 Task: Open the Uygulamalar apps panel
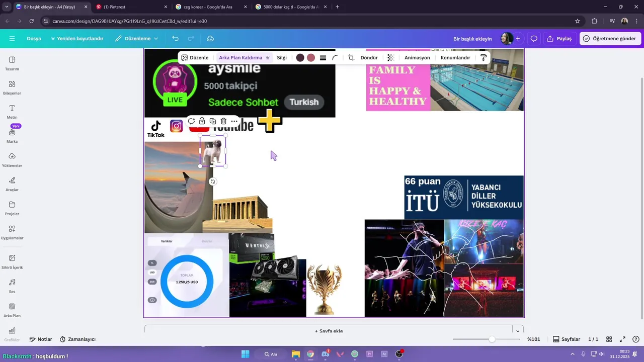tap(12, 232)
